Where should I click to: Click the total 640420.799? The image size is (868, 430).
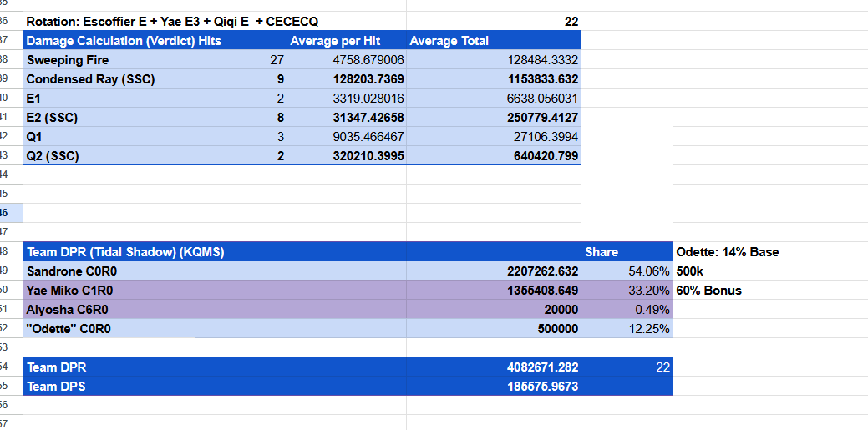tap(493, 156)
